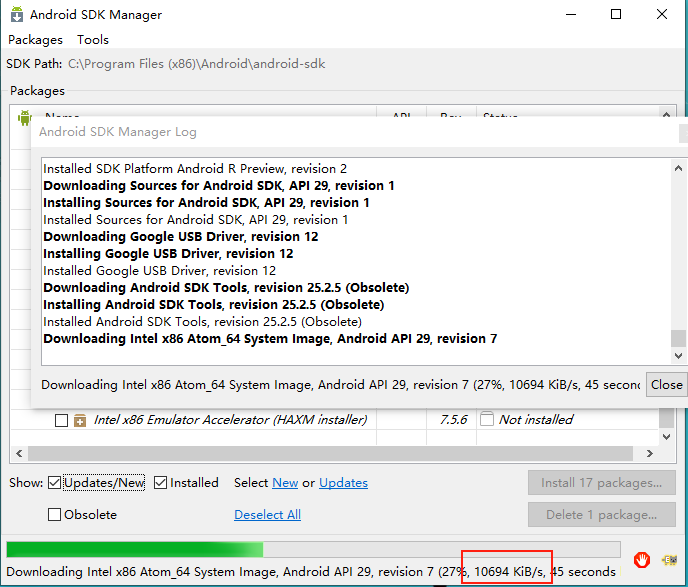Click the Android SDK Manager title bar icon

point(17,14)
